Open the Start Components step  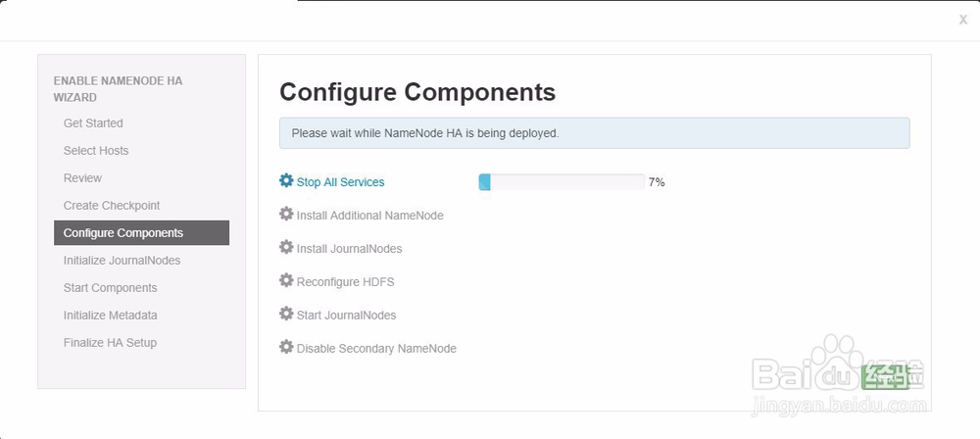tap(110, 288)
